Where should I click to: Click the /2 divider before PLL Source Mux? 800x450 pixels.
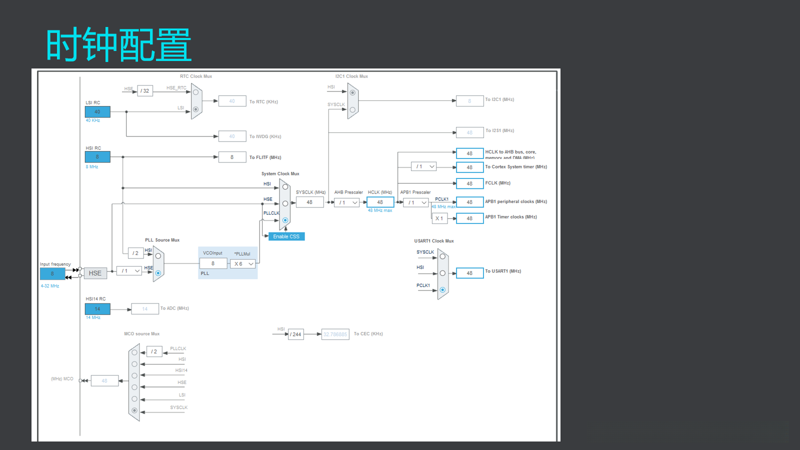click(x=135, y=253)
